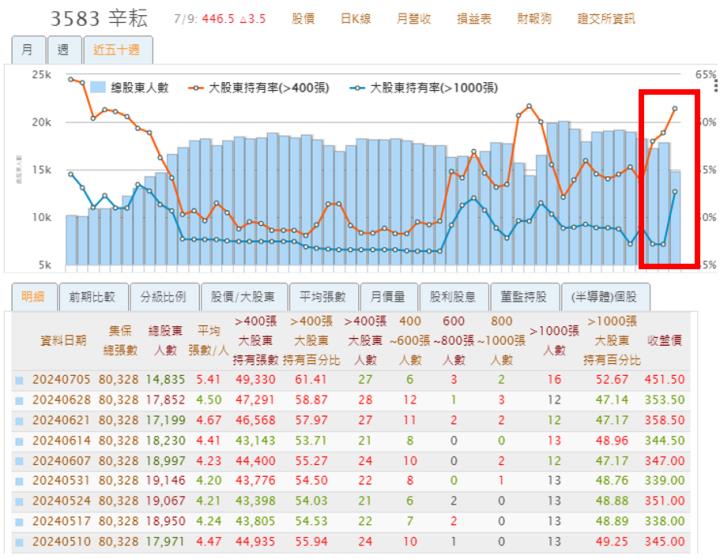Open the 證交所資訊 link
The height and width of the screenshot is (559, 720).
[606, 19]
